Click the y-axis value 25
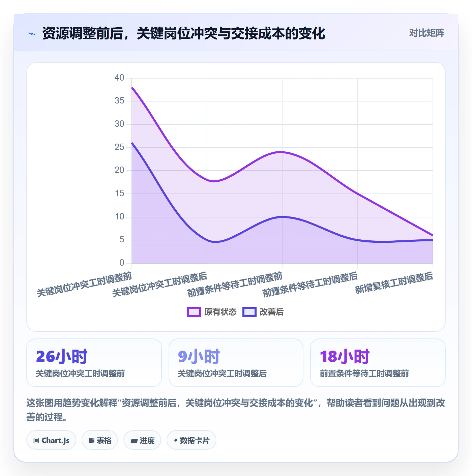The image size is (472, 476). tap(119, 147)
